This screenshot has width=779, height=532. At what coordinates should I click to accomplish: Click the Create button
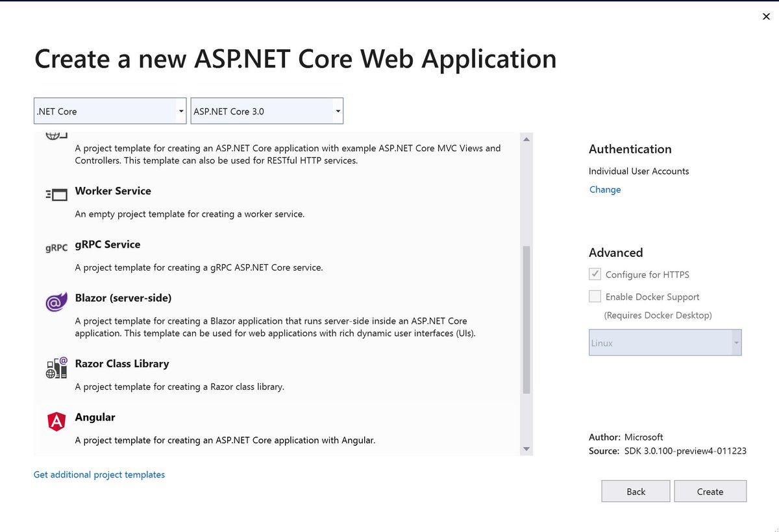(710, 491)
